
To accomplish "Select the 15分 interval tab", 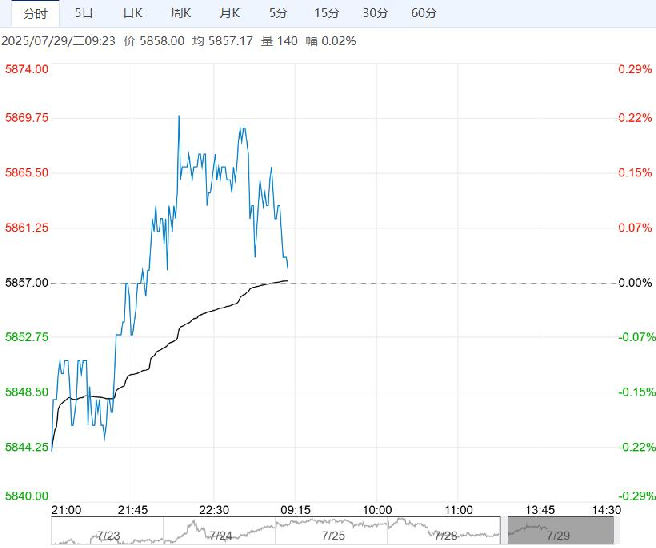I will [x=326, y=13].
